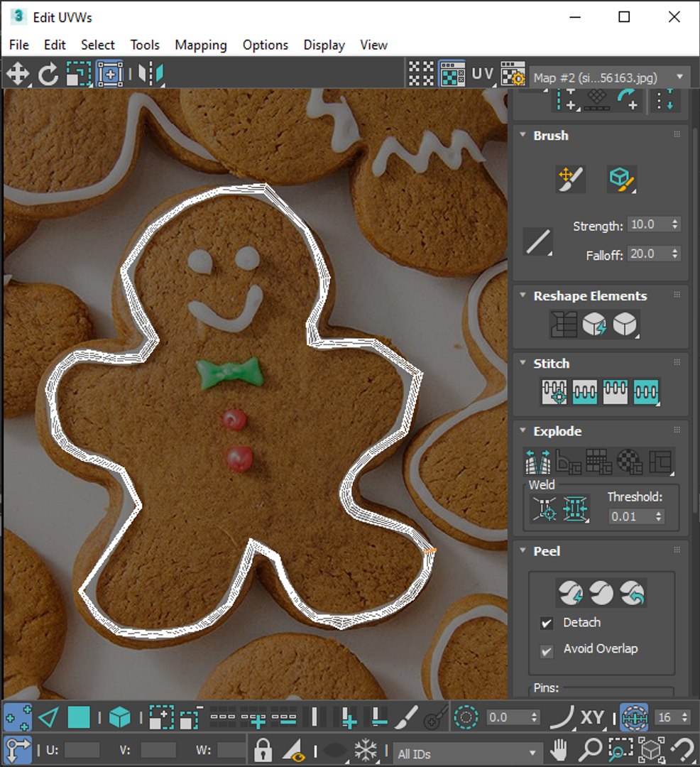The height and width of the screenshot is (767, 700).
Task: Open the Tools menu
Action: 145,45
